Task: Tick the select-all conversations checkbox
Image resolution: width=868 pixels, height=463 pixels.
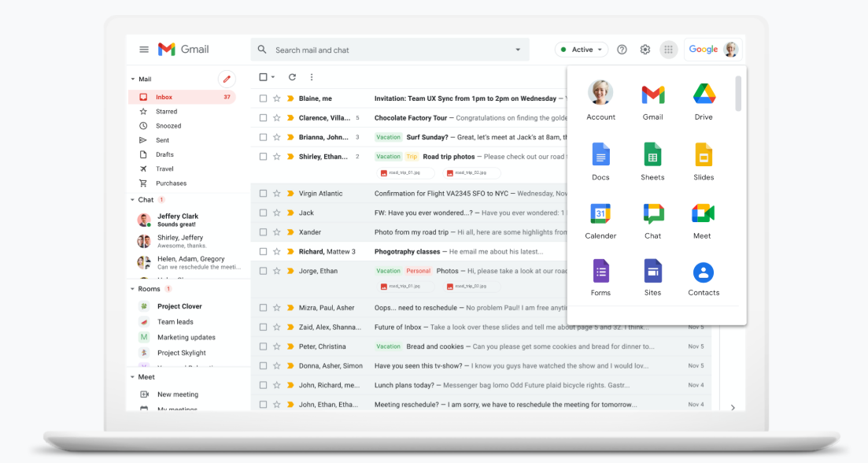Action: point(263,78)
